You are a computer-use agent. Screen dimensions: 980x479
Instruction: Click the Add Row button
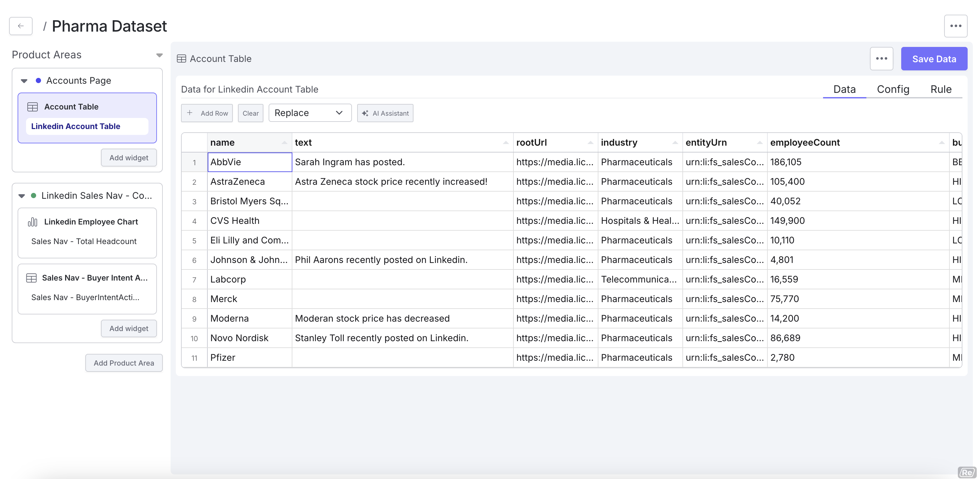pyautogui.click(x=207, y=113)
